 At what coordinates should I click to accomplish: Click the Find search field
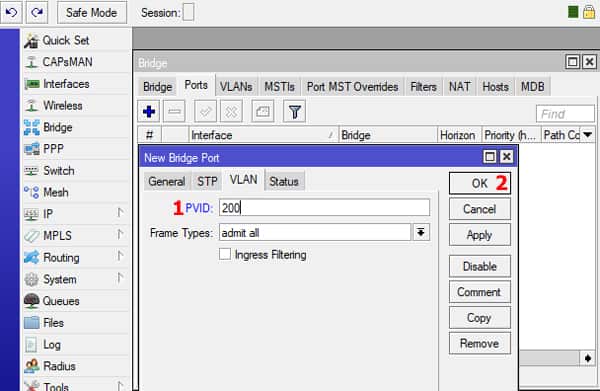(565, 114)
